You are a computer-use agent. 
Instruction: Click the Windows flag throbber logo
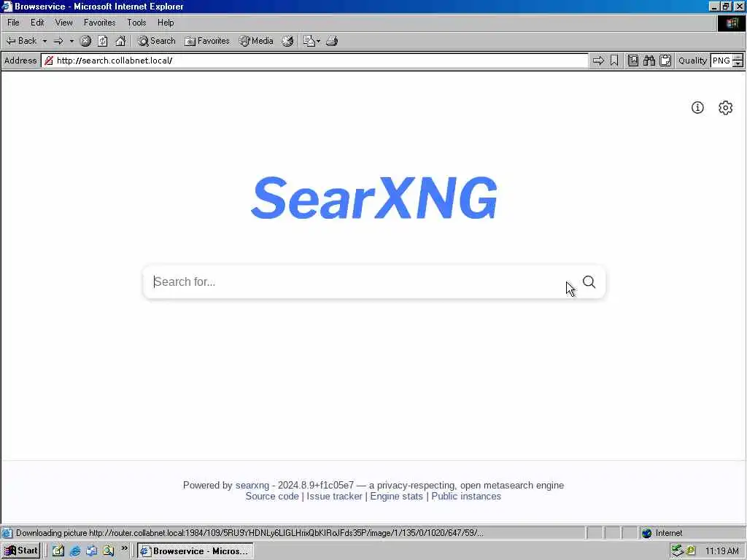coord(732,23)
